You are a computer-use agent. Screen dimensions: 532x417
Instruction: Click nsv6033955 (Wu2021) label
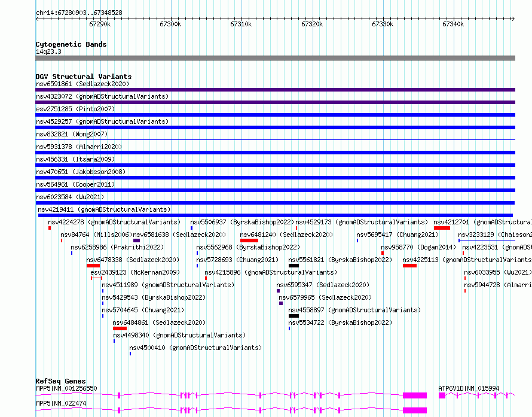coord(498,272)
